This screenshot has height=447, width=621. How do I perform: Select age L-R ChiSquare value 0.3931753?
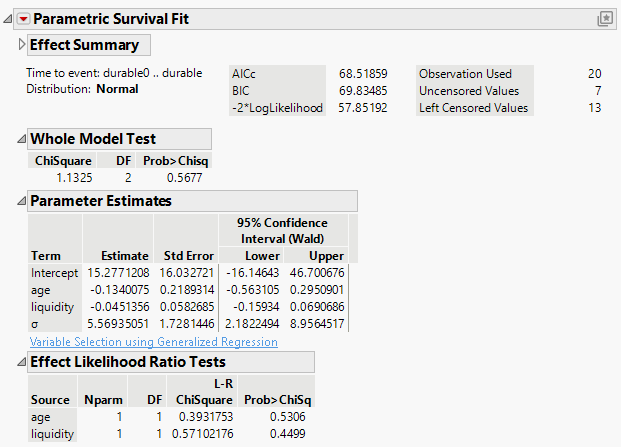click(x=206, y=417)
